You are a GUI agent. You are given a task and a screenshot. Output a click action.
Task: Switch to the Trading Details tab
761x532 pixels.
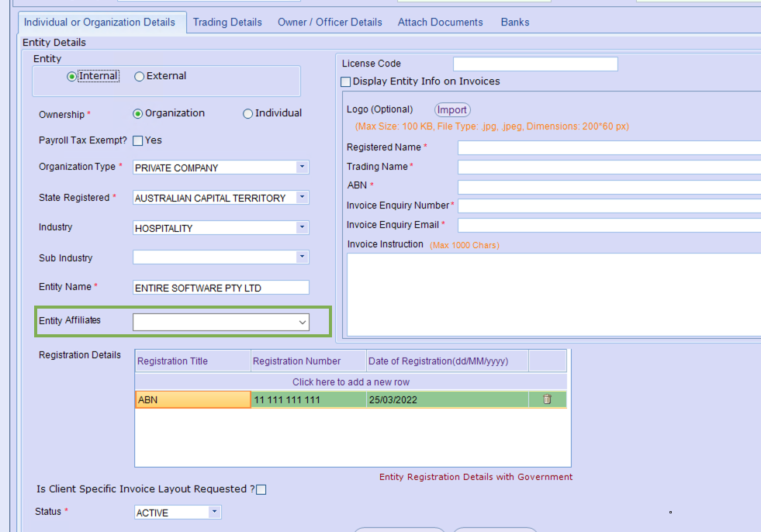tap(227, 22)
